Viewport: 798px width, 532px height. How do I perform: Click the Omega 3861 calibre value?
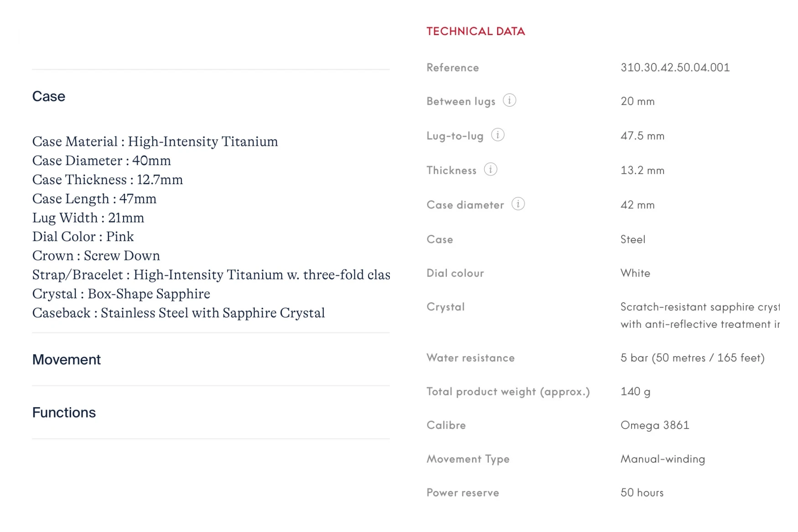[x=655, y=425]
